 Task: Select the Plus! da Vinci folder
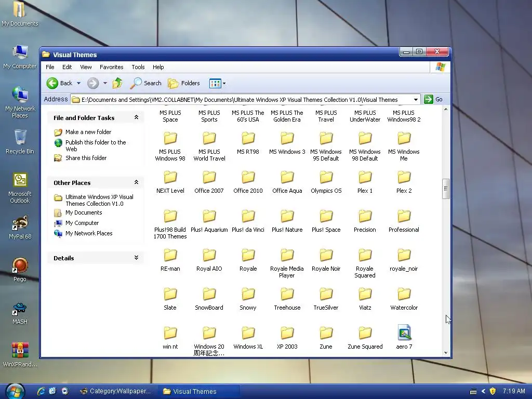tap(248, 220)
